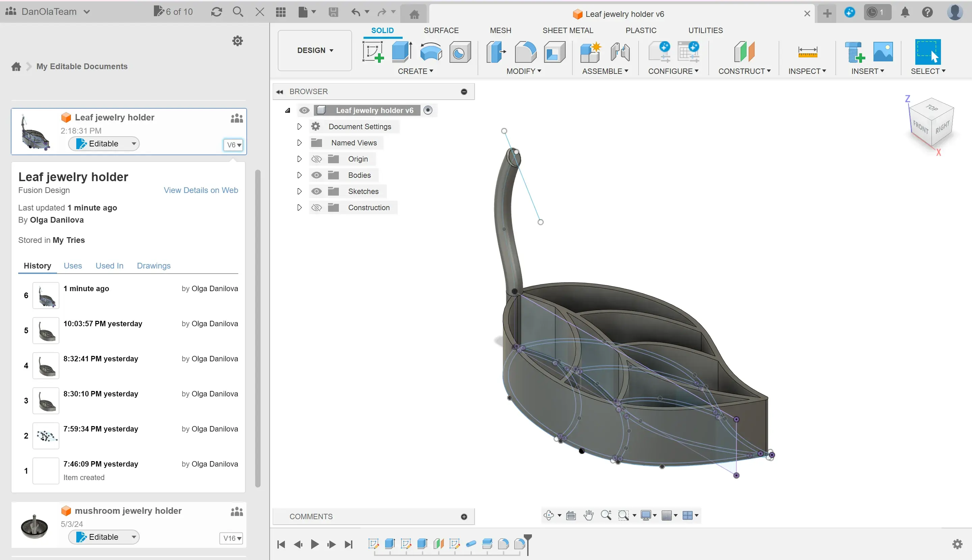Open the CREATE dropdown menu
972x560 pixels.
coord(415,71)
